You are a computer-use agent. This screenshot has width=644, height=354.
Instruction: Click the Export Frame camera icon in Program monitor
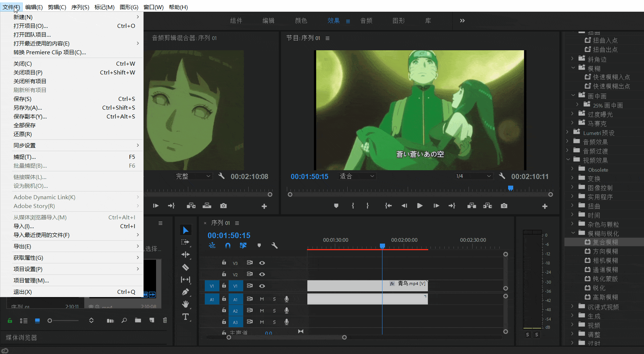point(504,206)
